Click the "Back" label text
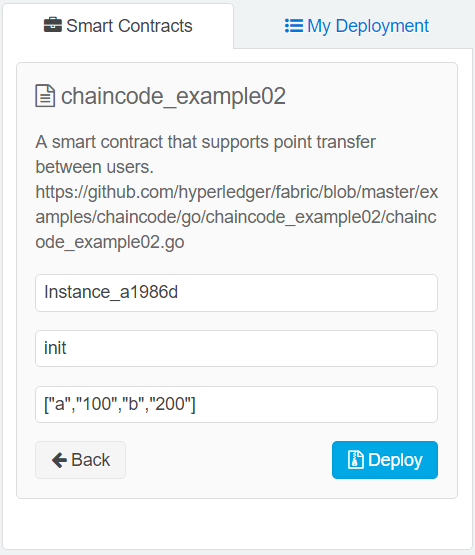The width and height of the screenshot is (475, 555). 91,460
